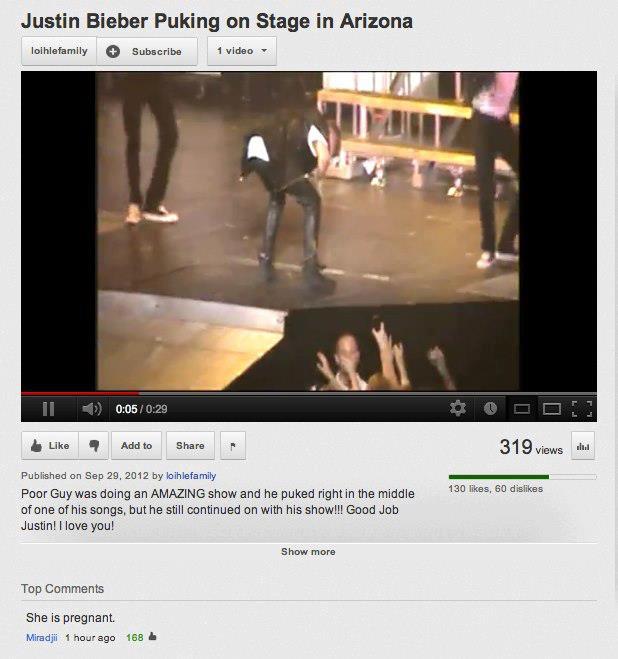
Task: Click the loihlefamily publisher link
Action: (x=191, y=476)
